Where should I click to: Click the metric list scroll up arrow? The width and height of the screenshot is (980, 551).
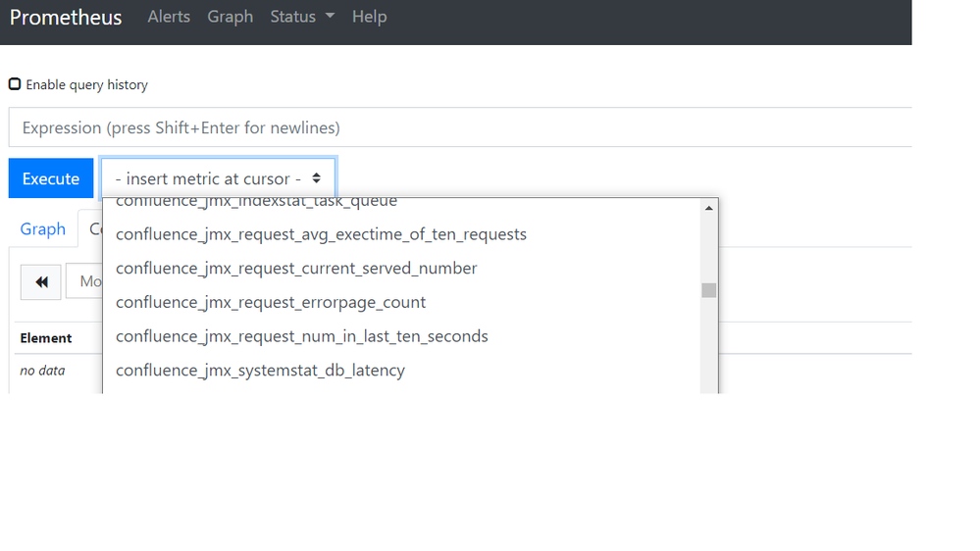(708, 208)
